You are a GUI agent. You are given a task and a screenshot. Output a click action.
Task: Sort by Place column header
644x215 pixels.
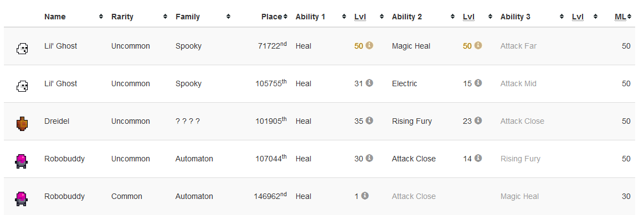pyautogui.click(x=271, y=17)
